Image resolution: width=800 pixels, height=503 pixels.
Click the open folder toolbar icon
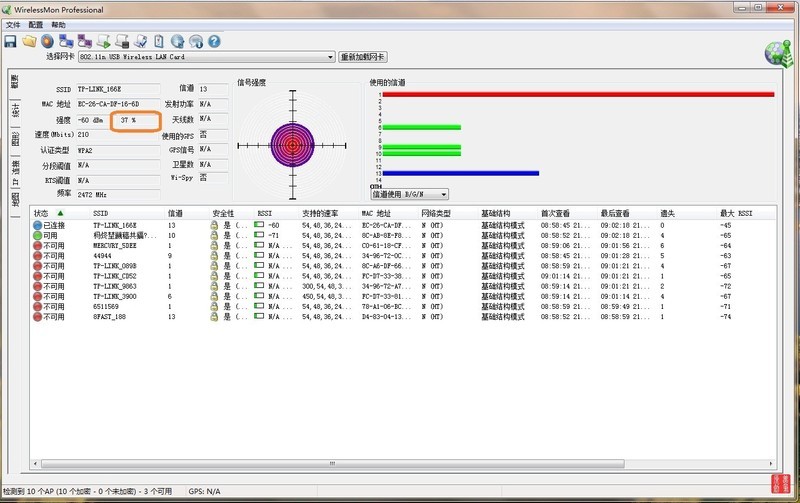click(x=29, y=41)
